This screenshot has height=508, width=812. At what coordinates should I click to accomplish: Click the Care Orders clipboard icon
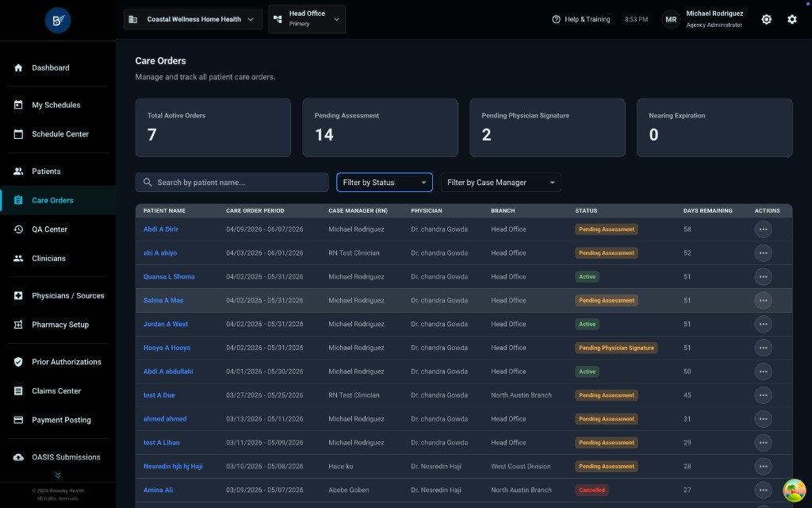click(18, 200)
